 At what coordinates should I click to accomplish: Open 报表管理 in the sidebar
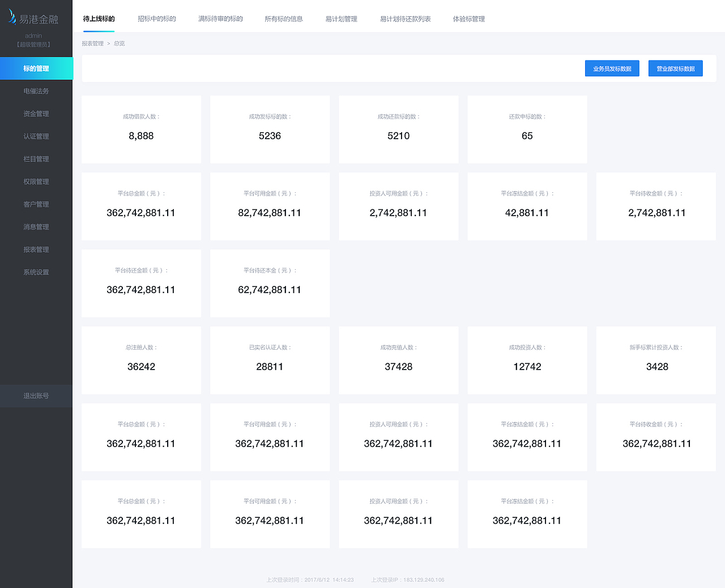[x=36, y=250]
